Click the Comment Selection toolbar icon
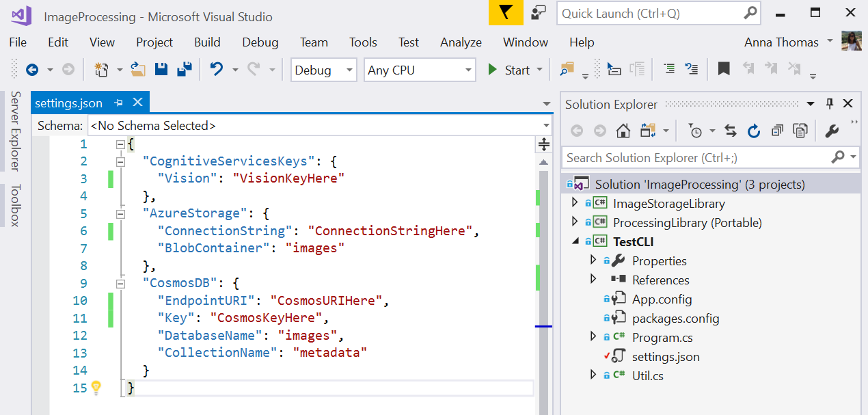 pos(670,69)
